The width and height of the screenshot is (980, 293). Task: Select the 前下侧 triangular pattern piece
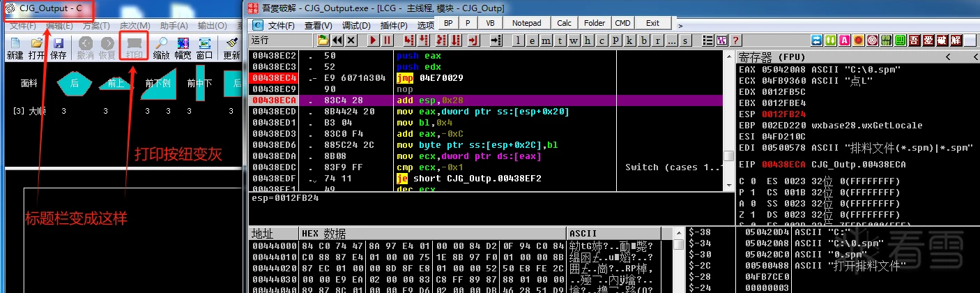tap(160, 82)
